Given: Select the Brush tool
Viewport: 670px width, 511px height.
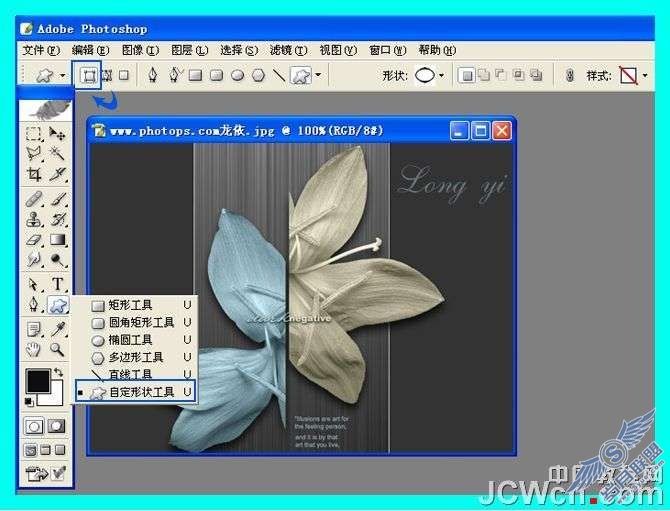Looking at the screenshot, I should [57, 199].
